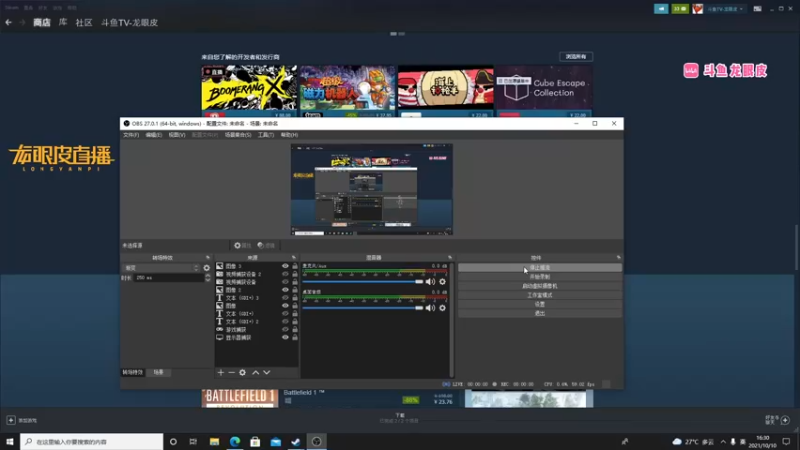Lock the 图像 3 source
The image size is (800, 450).
[x=295, y=266]
